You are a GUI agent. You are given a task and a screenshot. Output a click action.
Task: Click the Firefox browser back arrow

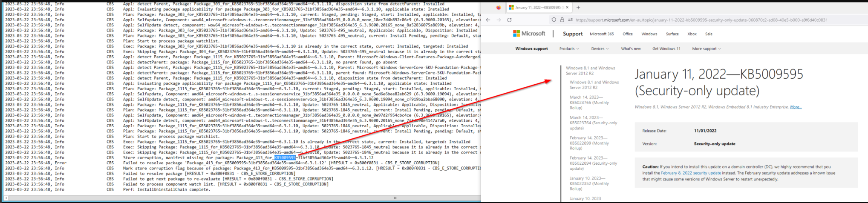pyautogui.click(x=488, y=20)
